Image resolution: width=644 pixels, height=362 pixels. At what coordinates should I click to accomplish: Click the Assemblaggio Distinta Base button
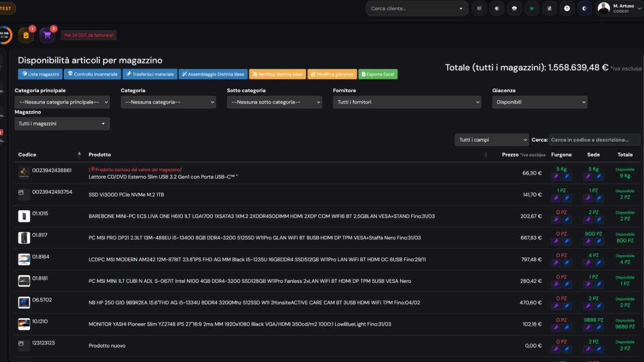[x=213, y=74]
